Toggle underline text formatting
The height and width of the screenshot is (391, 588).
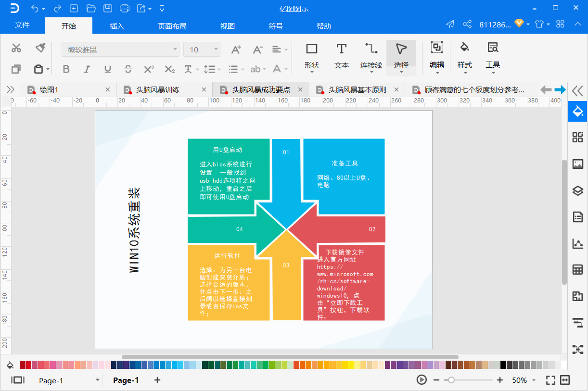point(107,69)
